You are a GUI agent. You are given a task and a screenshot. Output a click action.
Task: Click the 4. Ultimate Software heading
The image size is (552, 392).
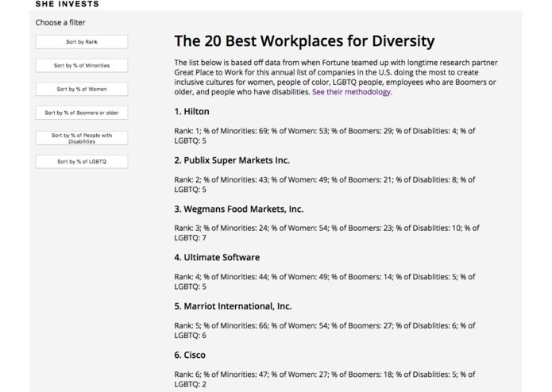pyautogui.click(x=217, y=257)
